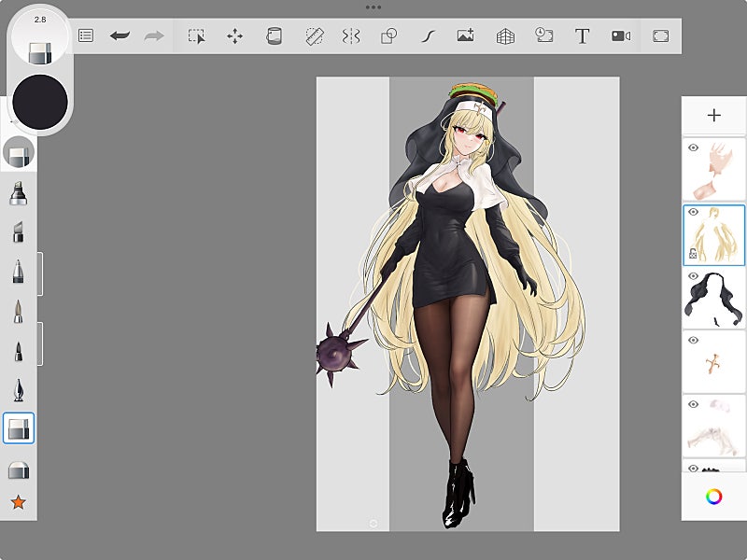Image resolution: width=747 pixels, height=560 pixels.
Task: Open the Draw Shapes tool
Action: [388, 36]
